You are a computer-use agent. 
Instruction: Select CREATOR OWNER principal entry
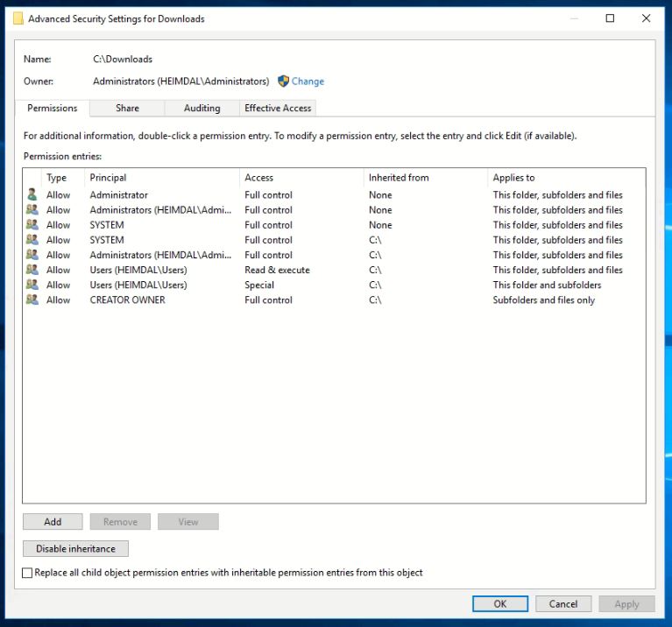(x=127, y=299)
